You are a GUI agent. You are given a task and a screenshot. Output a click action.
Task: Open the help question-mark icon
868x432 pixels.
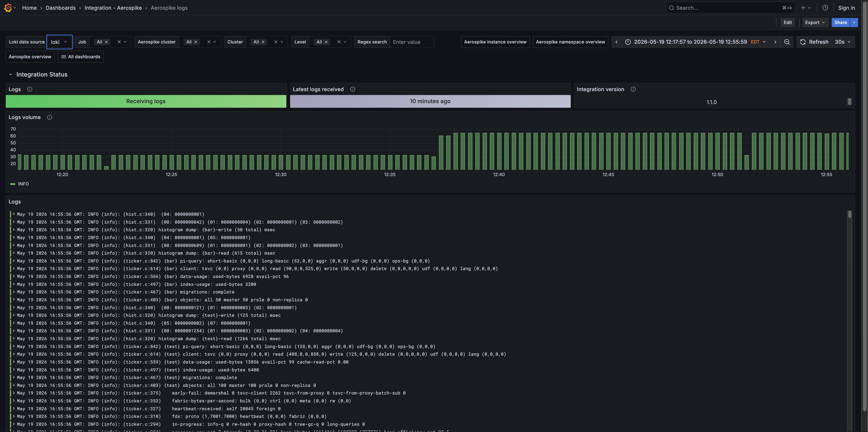click(825, 8)
